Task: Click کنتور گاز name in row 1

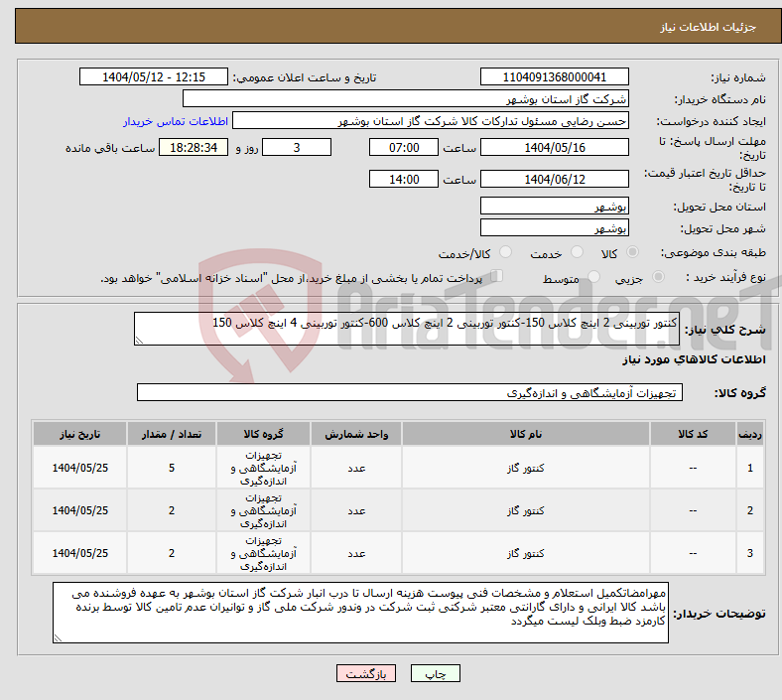Action: click(x=526, y=468)
